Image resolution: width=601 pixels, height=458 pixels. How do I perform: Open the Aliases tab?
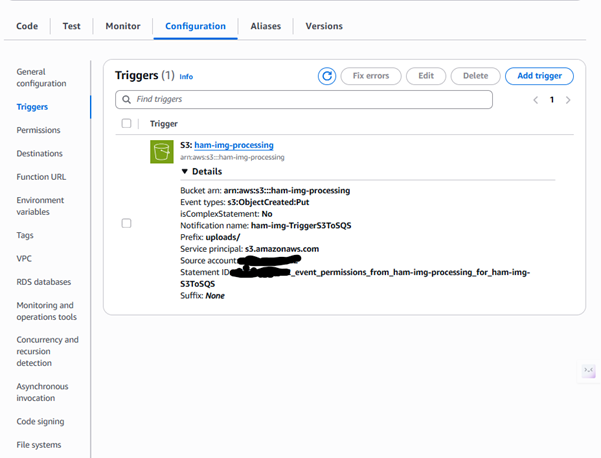[266, 26]
